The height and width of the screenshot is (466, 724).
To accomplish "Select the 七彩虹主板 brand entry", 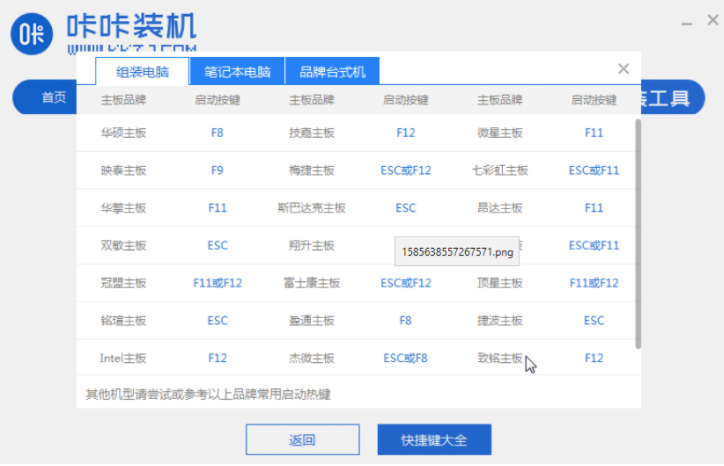I will (499, 170).
